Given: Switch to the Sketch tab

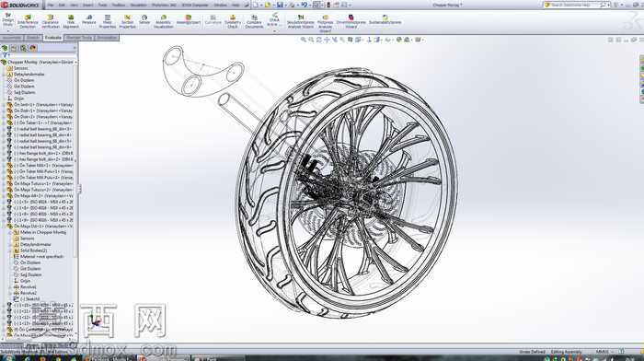Looking at the screenshot, I should click(33, 38).
